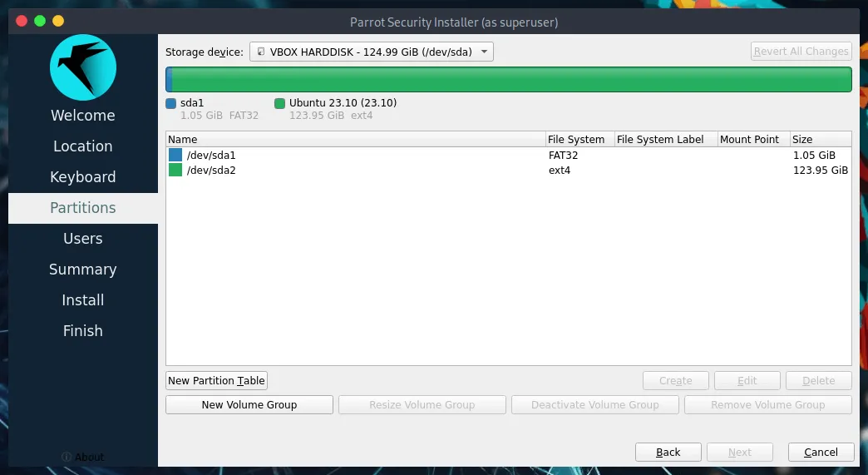Click the Delete partition button

click(x=819, y=380)
